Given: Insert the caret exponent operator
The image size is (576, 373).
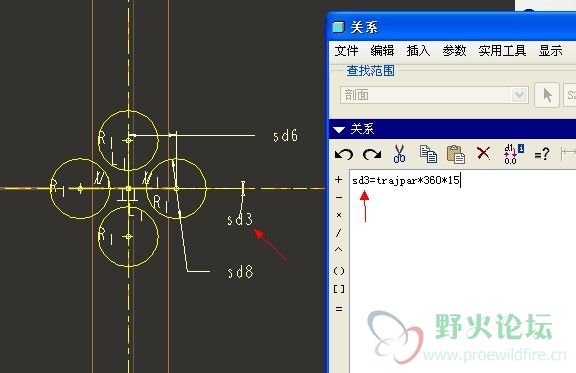Looking at the screenshot, I should pos(339,250).
